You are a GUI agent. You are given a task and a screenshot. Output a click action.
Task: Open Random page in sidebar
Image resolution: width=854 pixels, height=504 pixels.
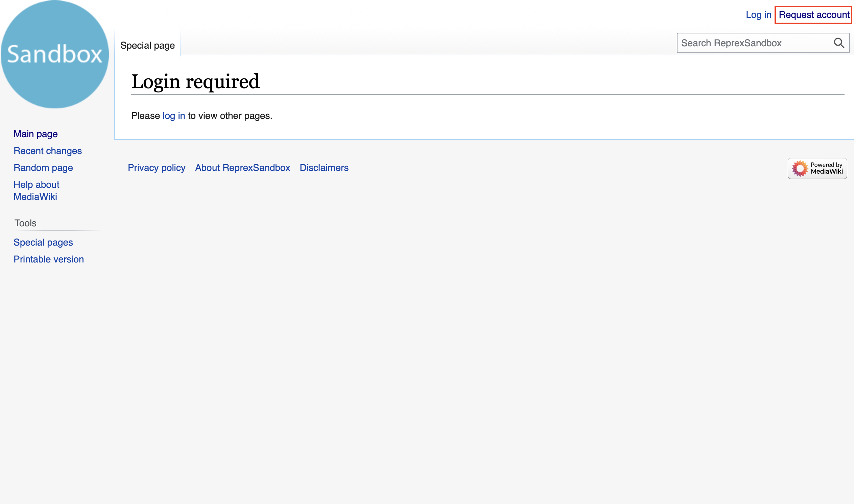pos(43,168)
